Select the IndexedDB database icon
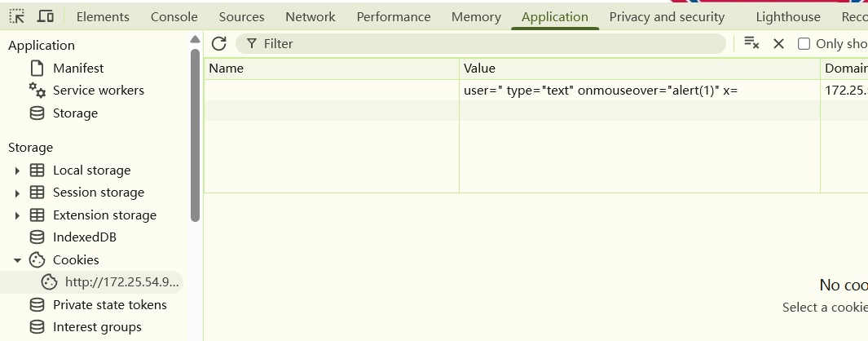The image size is (868, 341). (x=37, y=237)
